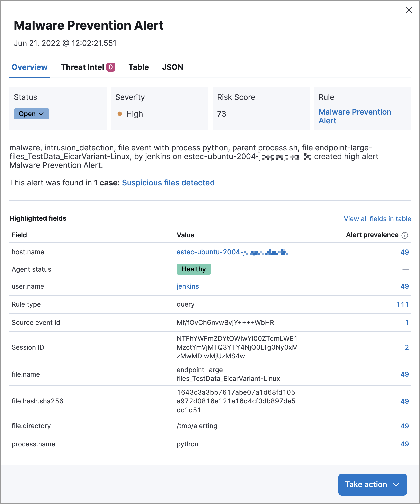Viewport: 420px width, 504px height.
Task: Click prevalence count for Source event id
Action: [407, 323]
